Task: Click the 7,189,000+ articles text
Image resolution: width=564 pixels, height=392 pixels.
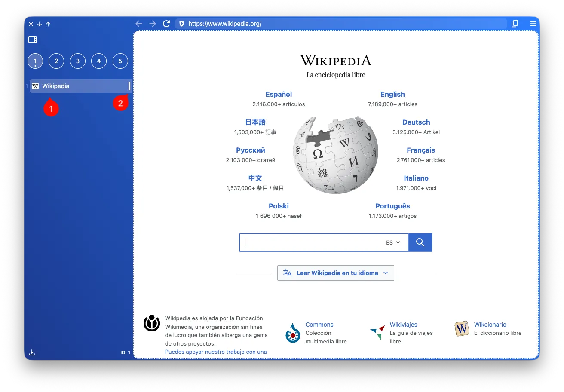Action: coord(392,104)
